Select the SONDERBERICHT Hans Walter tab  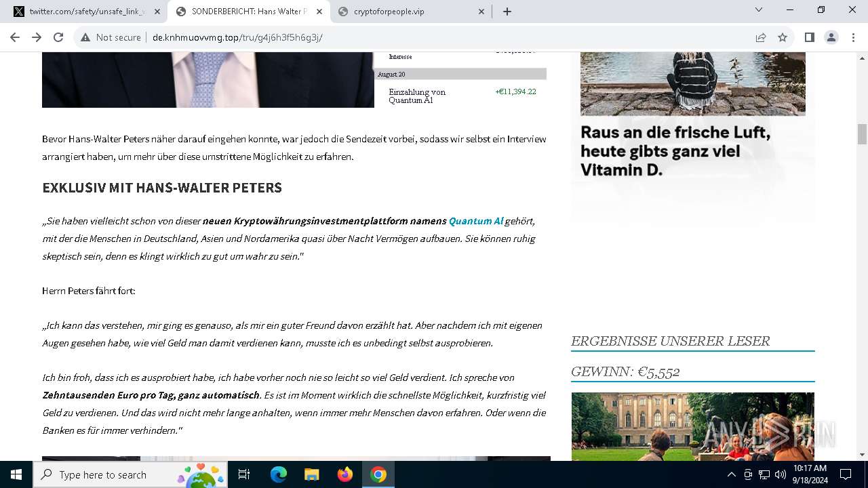(x=249, y=11)
